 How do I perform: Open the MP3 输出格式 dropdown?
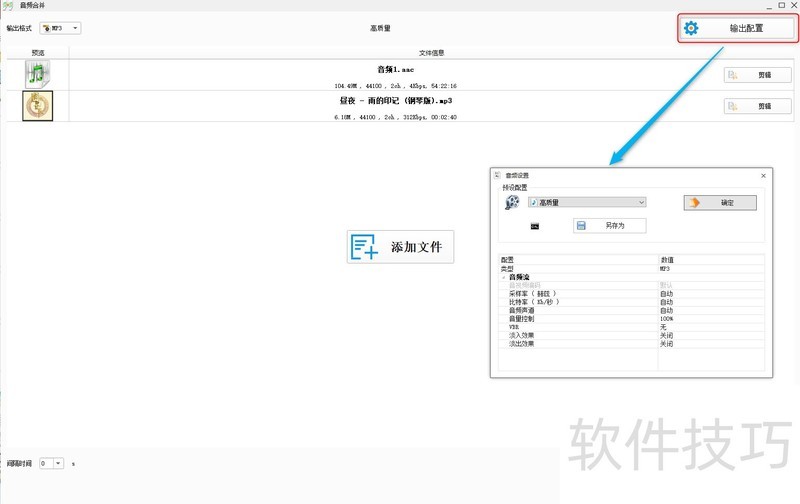[x=61, y=28]
